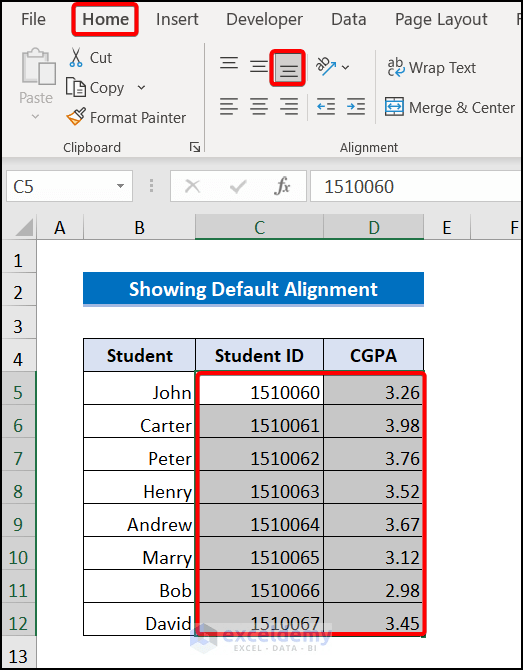The width and height of the screenshot is (523, 670).
Task: Select column E header
Action: pos(447,227)
